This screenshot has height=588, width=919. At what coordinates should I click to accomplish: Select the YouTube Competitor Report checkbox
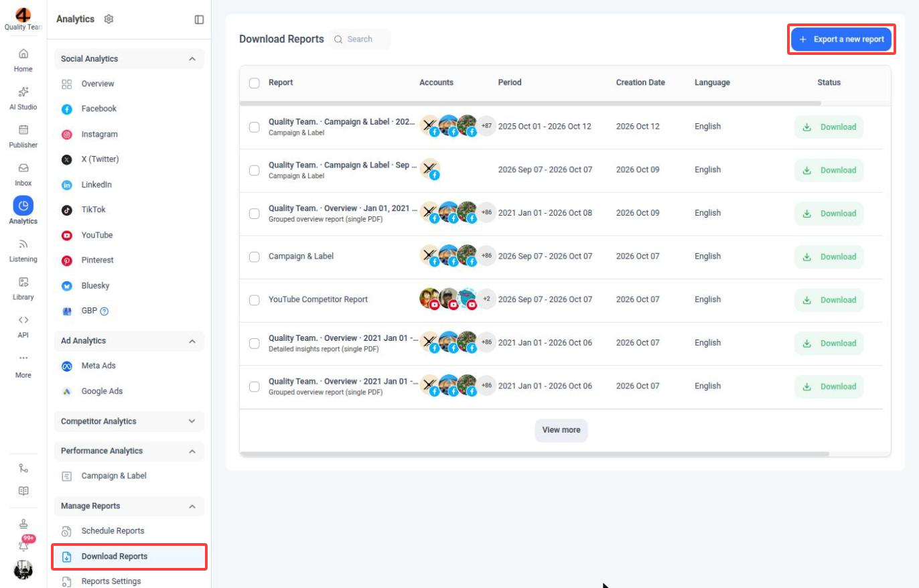point(255,300)
